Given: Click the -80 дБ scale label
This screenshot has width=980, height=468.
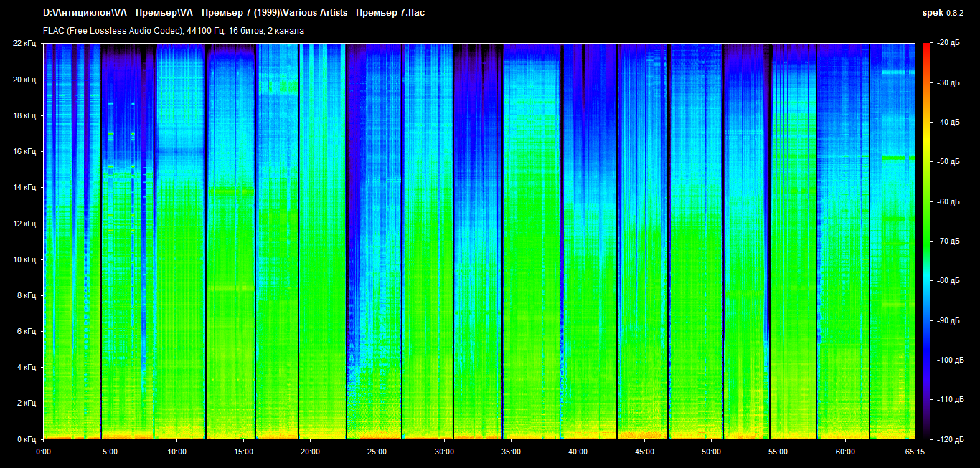Looking at the screenshot, I should pyautogui.click(x=949, y=281).
